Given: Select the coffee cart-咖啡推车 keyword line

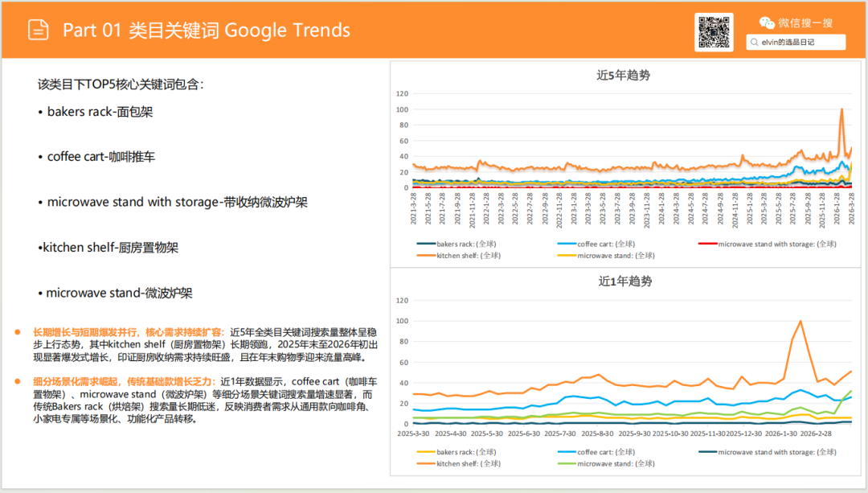Looking at the screenshot, I should 100,156.
